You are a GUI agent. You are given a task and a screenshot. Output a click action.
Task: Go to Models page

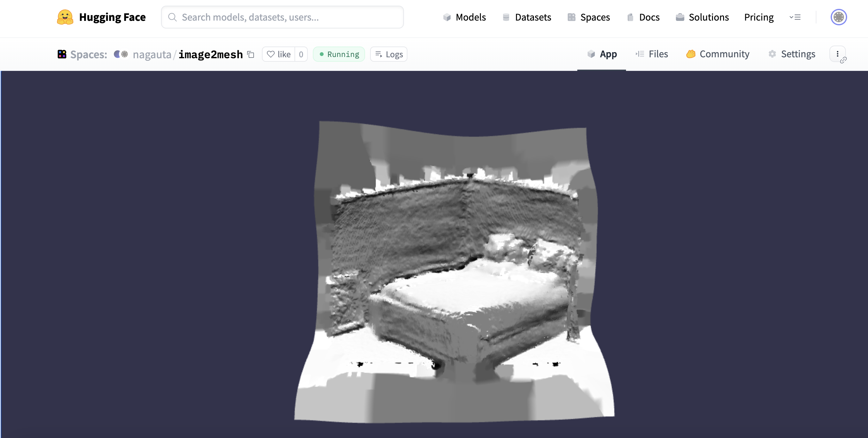coord(464,17)
